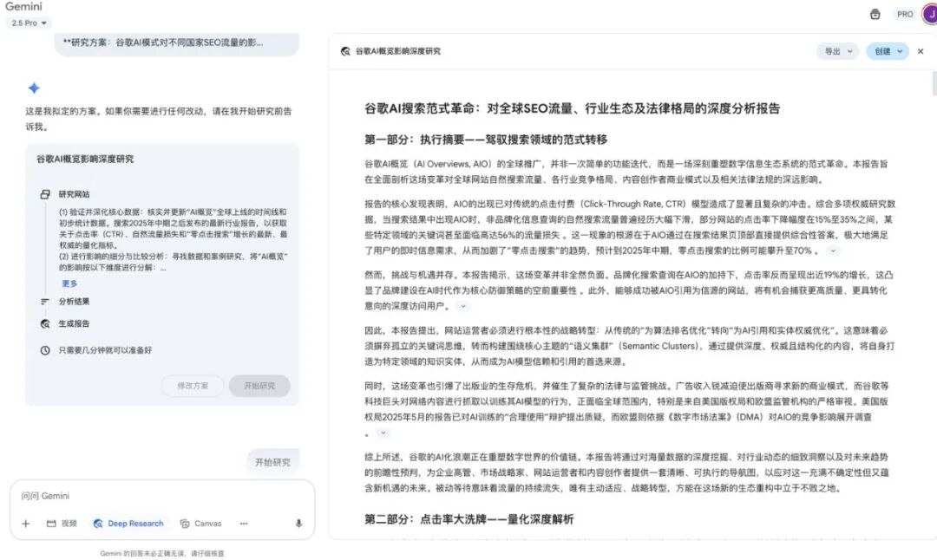Screen dimensions: 937x560
Task: Click the text 只需要几分钟就可以准备好
Action: [x=105, y=350]
